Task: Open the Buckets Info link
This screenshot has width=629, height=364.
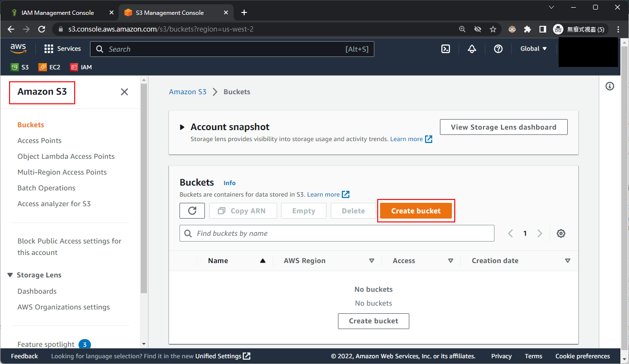Action: coord(229,183)
